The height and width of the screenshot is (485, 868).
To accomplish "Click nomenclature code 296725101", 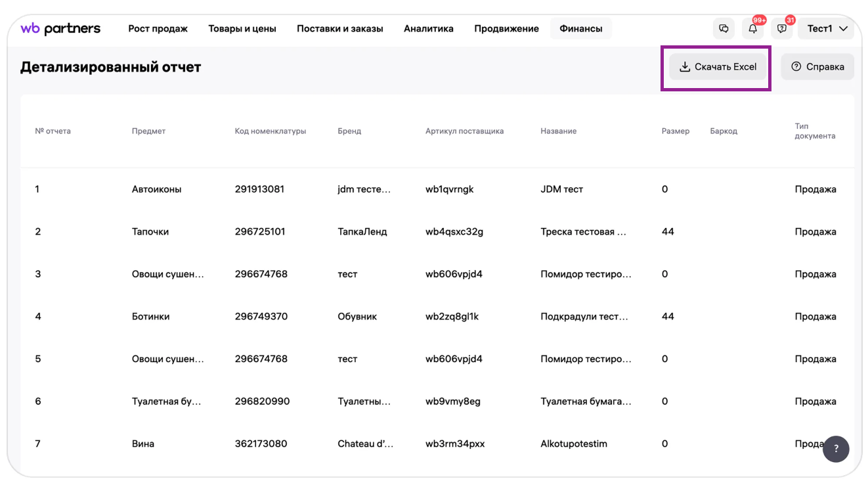I will coord(260,232).
